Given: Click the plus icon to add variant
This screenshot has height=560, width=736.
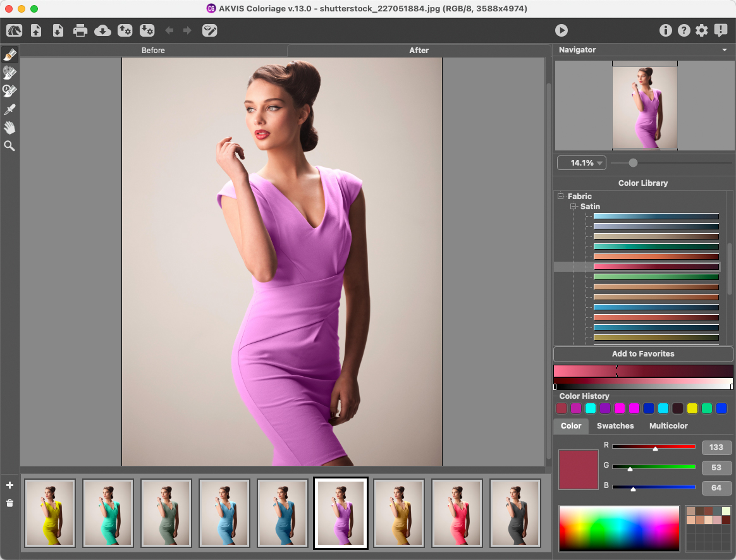Looking at the screenshot, I should click(x=9, y=485).
